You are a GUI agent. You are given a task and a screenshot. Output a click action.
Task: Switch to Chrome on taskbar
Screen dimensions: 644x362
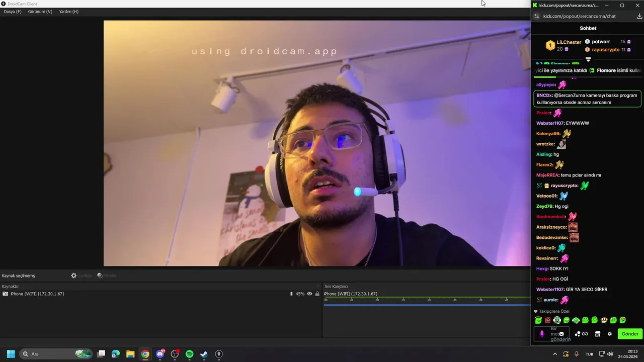point(145,354)
